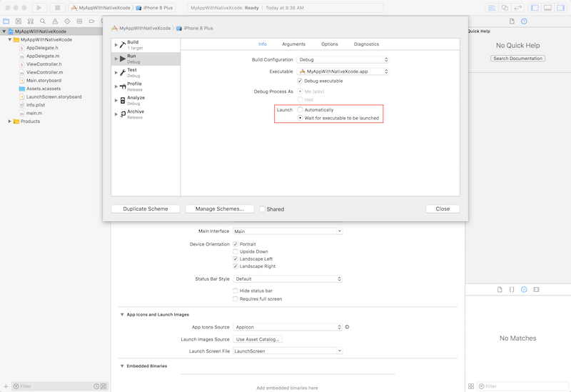Show the File inspector

pos(512,21)
